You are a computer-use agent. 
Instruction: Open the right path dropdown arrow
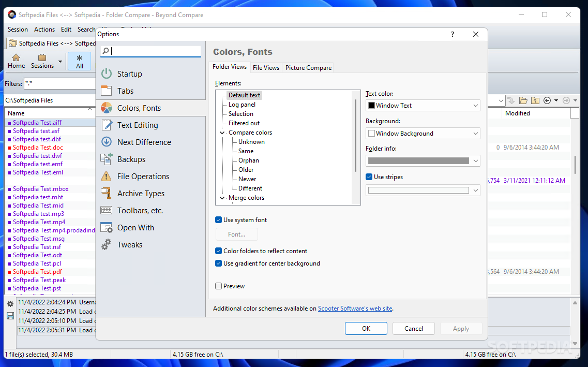501,100
